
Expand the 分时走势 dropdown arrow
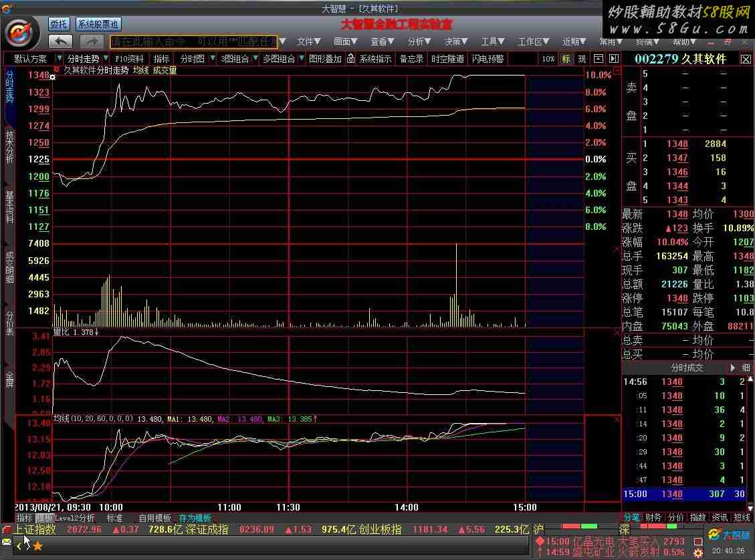tap(106, 59)
